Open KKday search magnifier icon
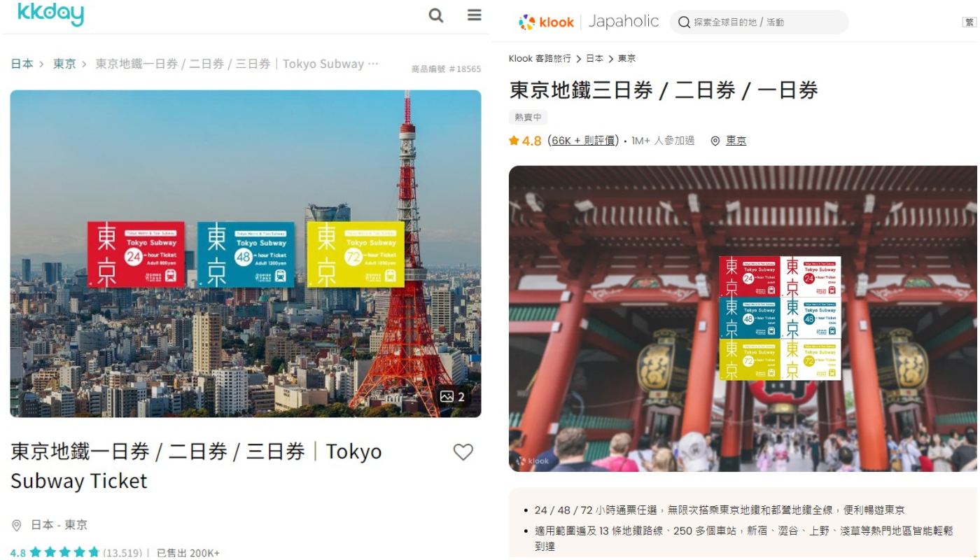Image resolution: width=980 pixels, height=560 pixels. 436,15
